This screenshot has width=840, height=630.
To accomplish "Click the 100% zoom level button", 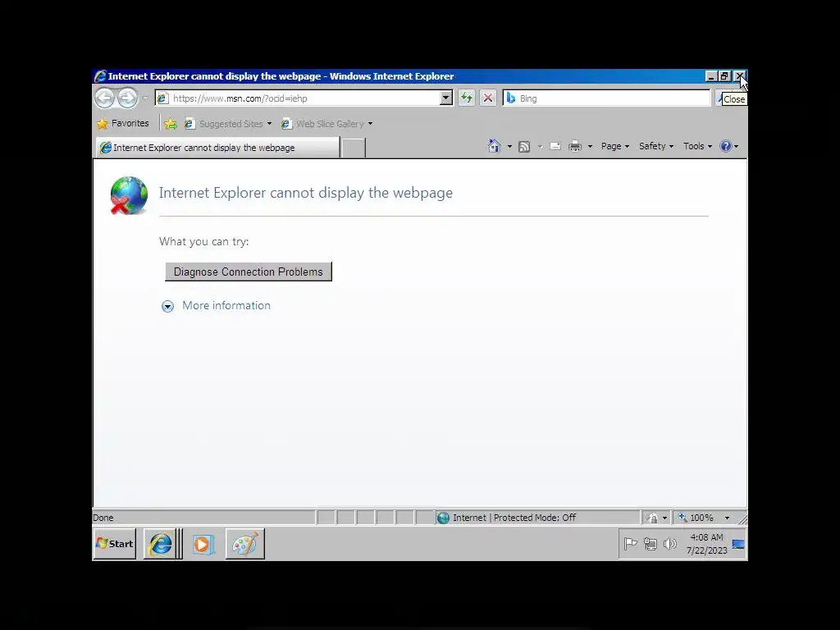I will tap(696, 518).
